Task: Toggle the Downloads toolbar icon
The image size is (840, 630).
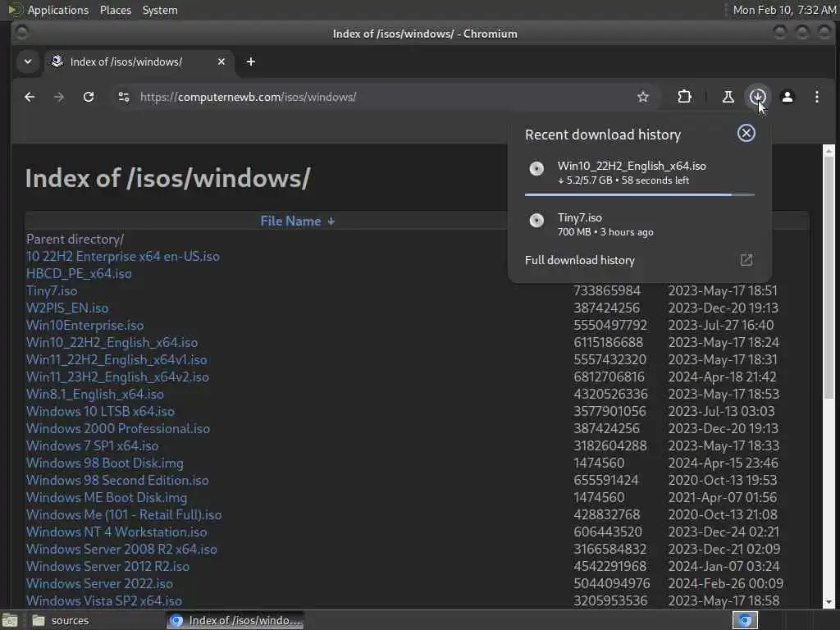Action: pos(757,97)
